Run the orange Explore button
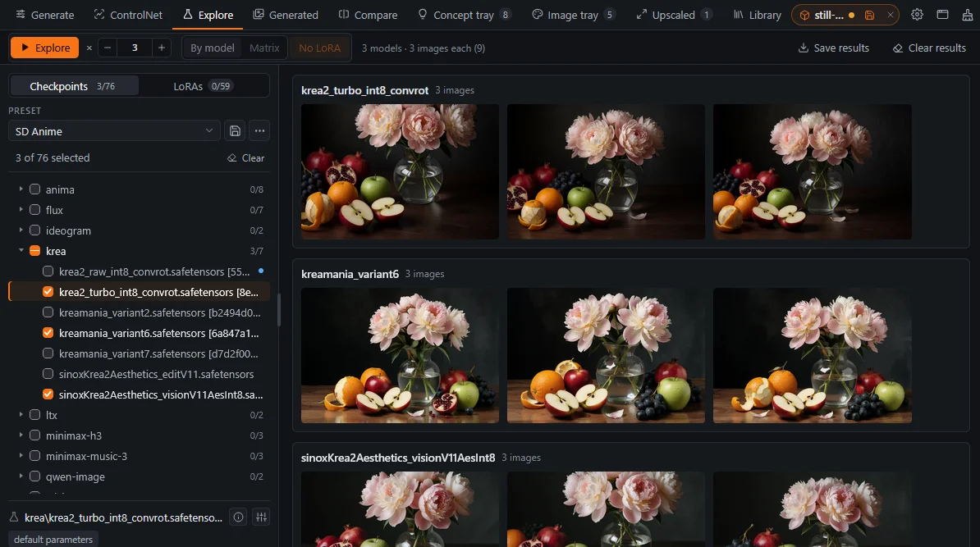980x547 pixels. tap(45, 48)
